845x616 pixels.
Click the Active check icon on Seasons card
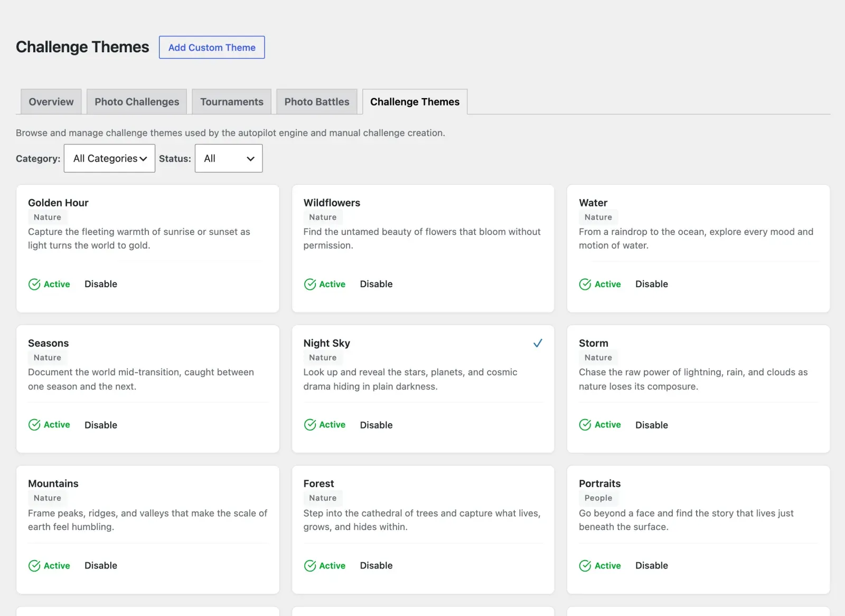(34, 425)
